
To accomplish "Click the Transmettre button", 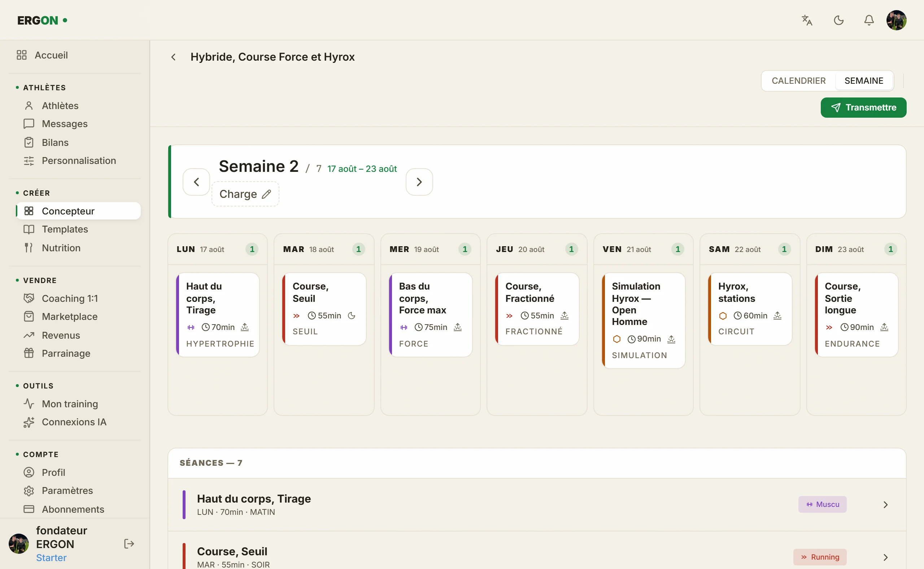I will coord(863,108).
